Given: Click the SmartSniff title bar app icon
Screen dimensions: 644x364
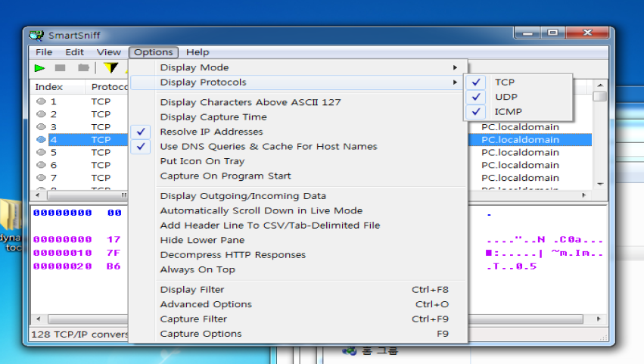Looking at the screenshot, I should tap(36, 36).
